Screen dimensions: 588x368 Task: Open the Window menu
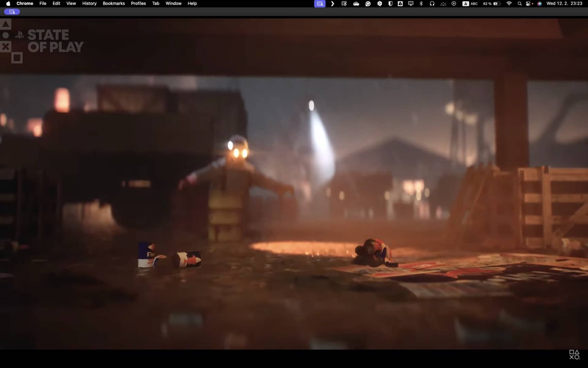pos(174,3)
